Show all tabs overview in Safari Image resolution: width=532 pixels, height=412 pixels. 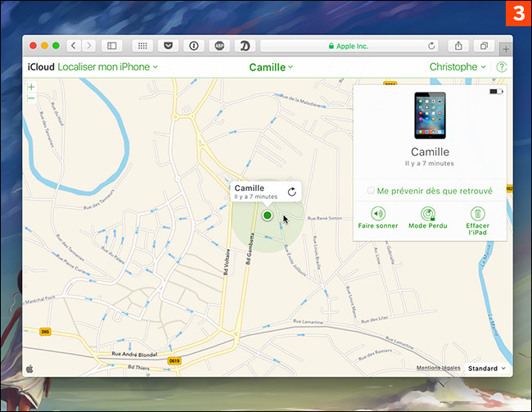tap(484, 46)
